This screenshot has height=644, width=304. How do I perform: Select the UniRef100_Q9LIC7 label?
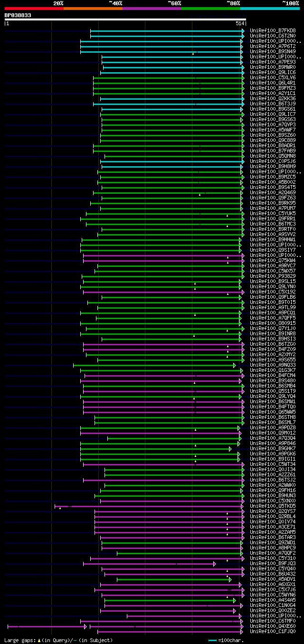pyautogui.click(x=273, y=114)
